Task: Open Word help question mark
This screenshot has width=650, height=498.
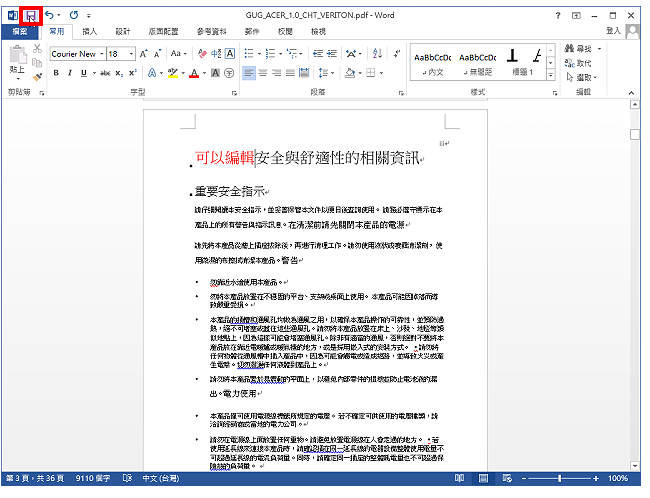Action: click(558, 16)
